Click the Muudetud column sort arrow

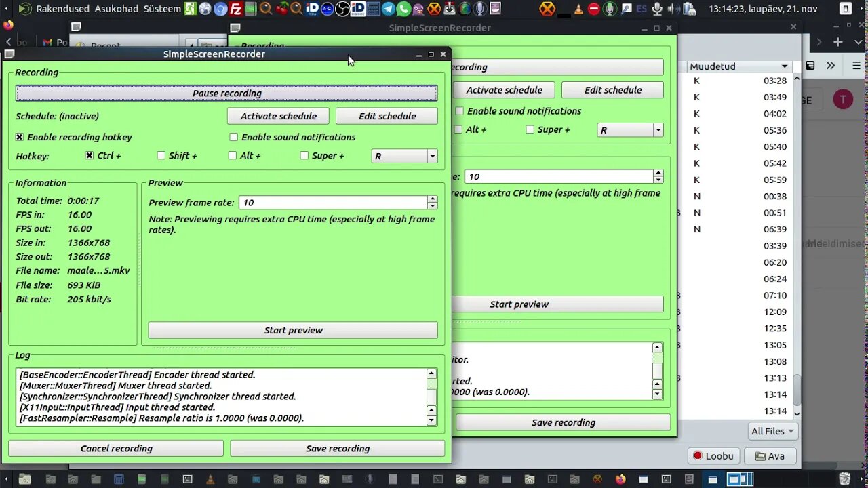click(785, 66)
